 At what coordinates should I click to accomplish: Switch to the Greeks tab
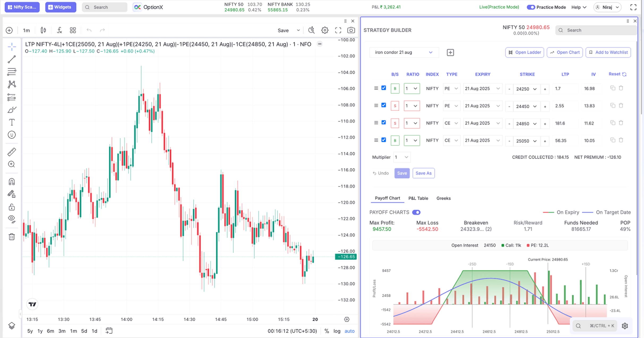pyautogui.click(x=443, y=198)
